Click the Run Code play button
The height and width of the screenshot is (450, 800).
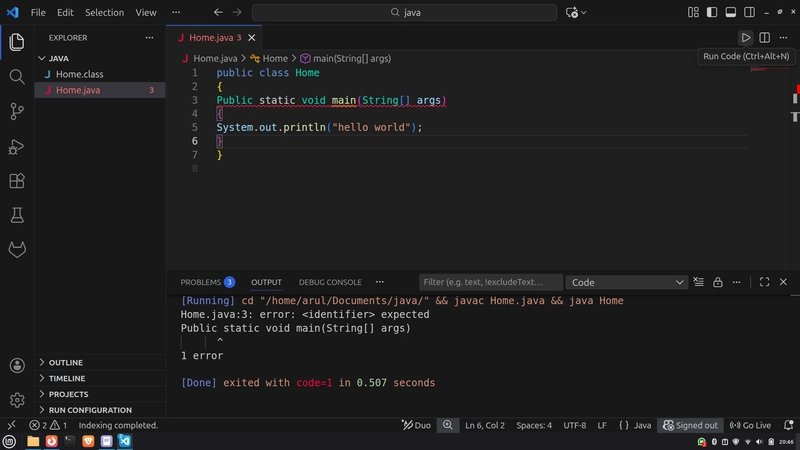tap(746, 38)
